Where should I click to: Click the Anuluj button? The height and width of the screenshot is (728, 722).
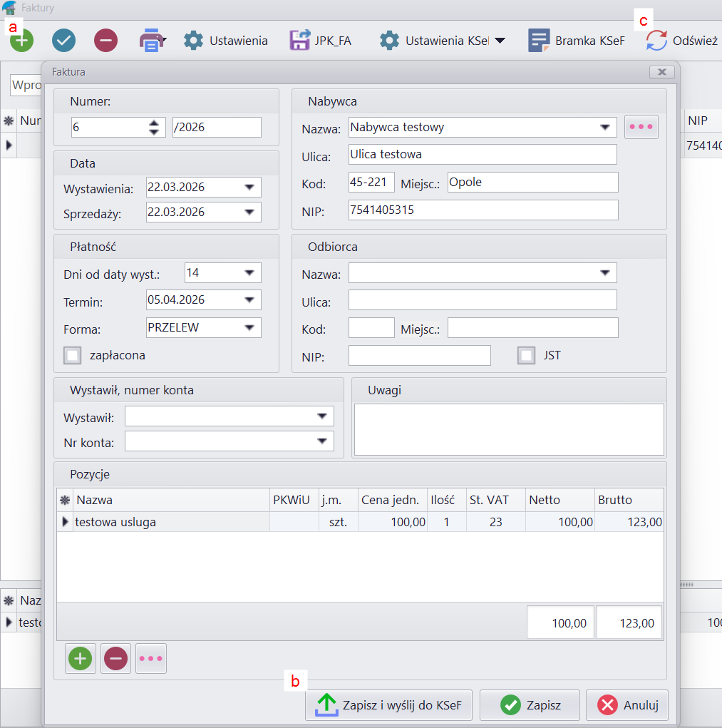pyautogui.click(x=626, y=705)
